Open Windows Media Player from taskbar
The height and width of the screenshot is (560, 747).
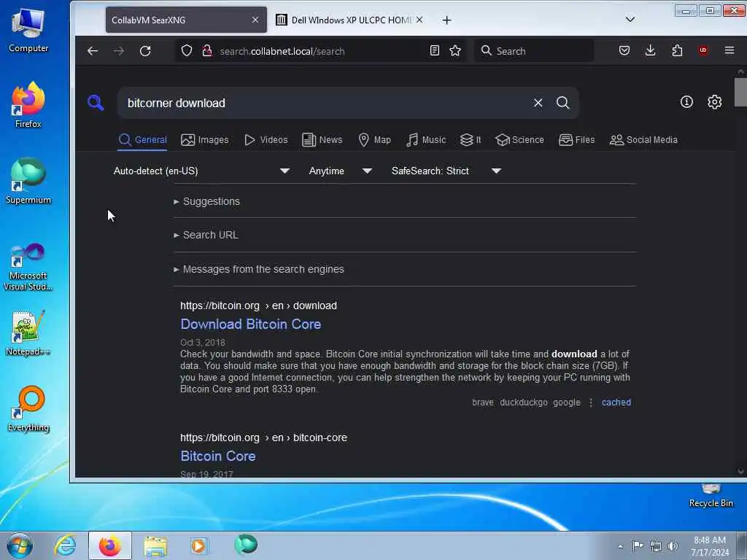point(199,545)
